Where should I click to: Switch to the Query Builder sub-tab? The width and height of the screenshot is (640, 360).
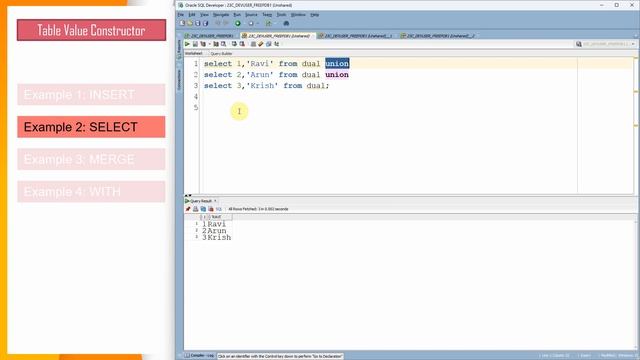(x=221, y=53)
